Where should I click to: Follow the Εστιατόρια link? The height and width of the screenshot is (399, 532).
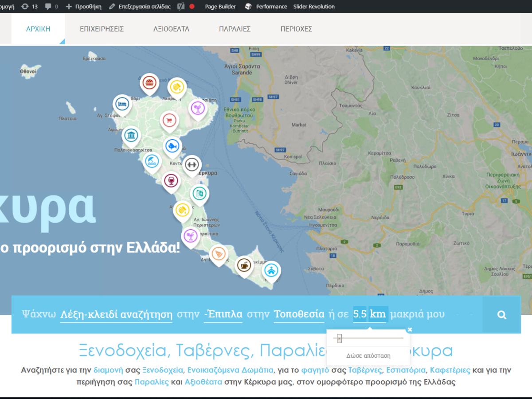tap(406, 370)
